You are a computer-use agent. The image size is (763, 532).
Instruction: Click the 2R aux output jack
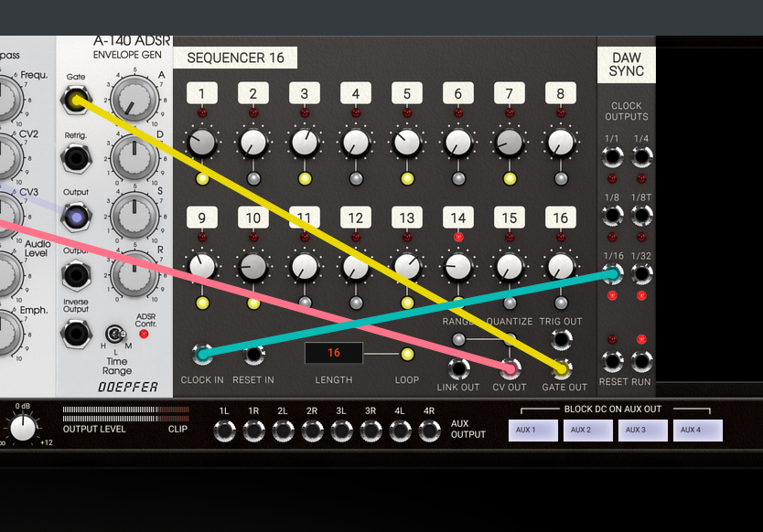click(x=312, y=431)
